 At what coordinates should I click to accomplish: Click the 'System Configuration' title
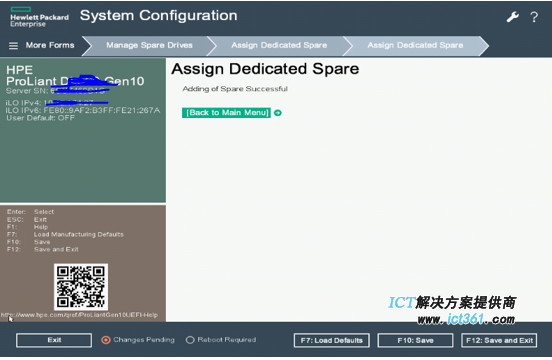pos(158,16)
